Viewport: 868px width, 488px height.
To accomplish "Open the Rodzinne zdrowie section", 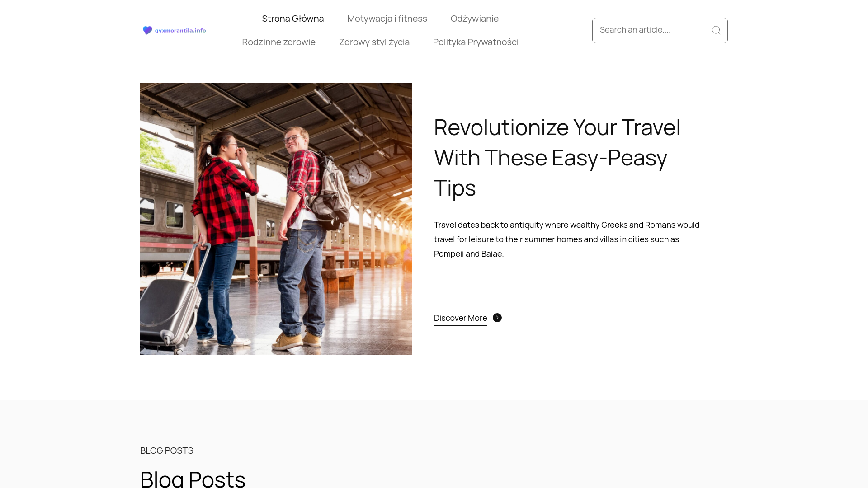I will [278, 42].
